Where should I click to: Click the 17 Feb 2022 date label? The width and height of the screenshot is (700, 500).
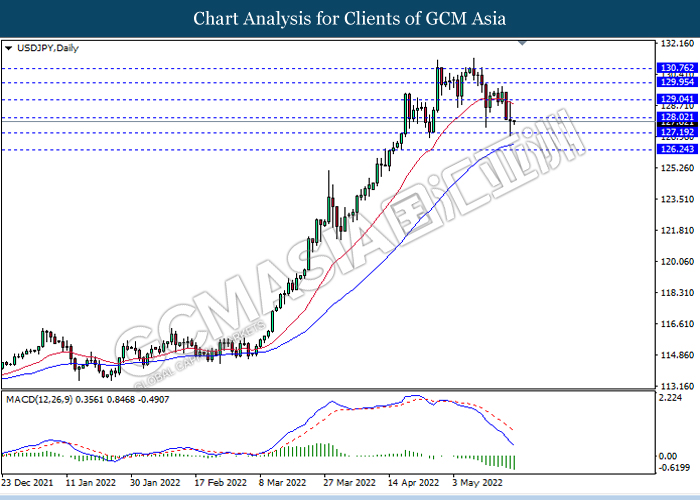[x=220, y=483]
